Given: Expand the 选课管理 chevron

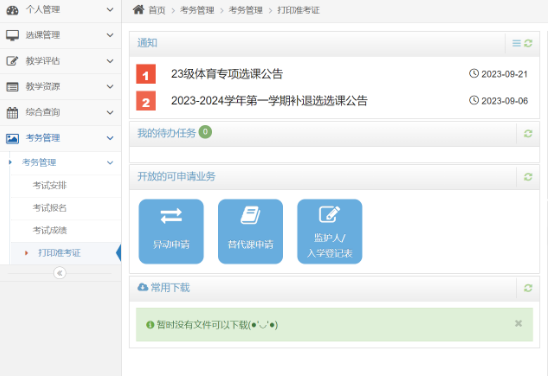Looking at the screenshot, I should (110, 35).
